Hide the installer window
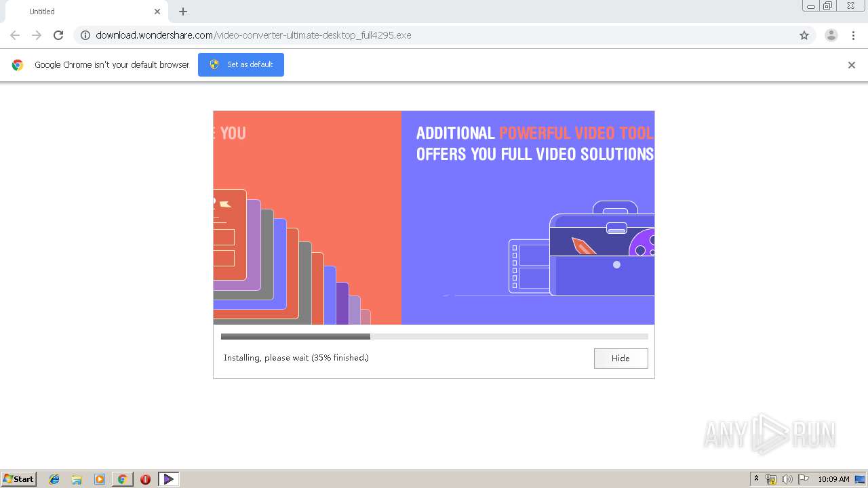Viewport: 868px width, 488px height. coord(620,359)
